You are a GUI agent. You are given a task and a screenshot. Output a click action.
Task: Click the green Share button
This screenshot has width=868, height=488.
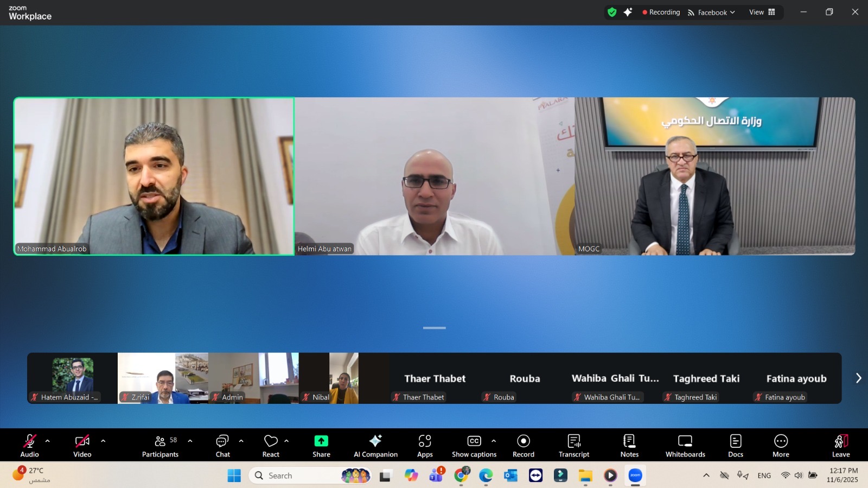(321, 445)
